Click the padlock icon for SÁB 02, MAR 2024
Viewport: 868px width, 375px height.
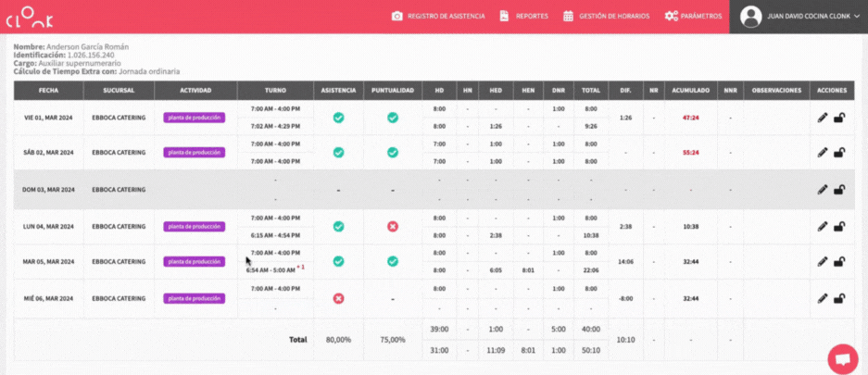pos(839,153)
